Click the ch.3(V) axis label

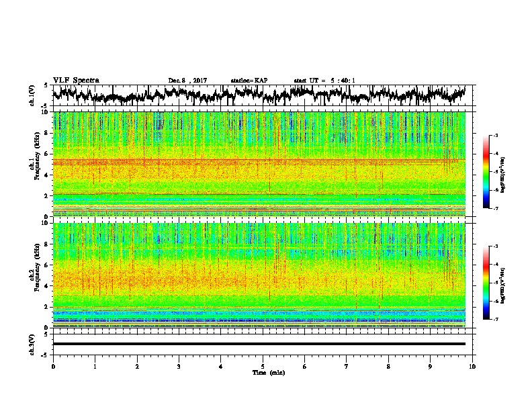click(32, 345)
